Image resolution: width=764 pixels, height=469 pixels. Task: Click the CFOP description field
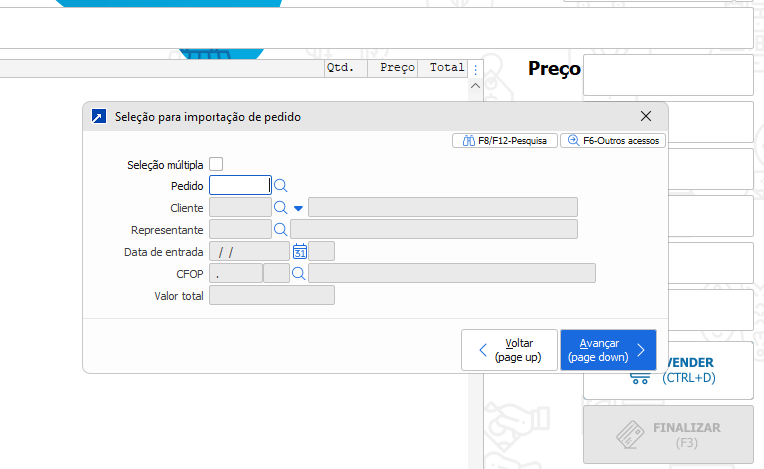tap(452, 273)
